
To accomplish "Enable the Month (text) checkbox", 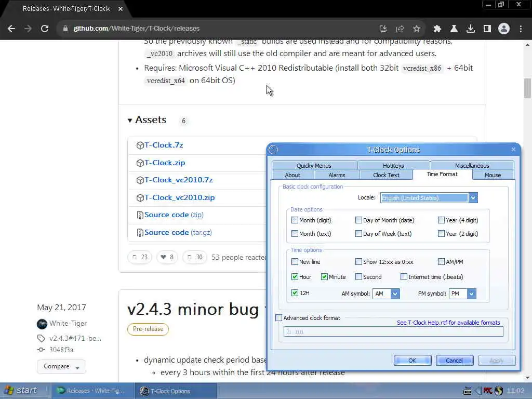I will pos(295,234).
